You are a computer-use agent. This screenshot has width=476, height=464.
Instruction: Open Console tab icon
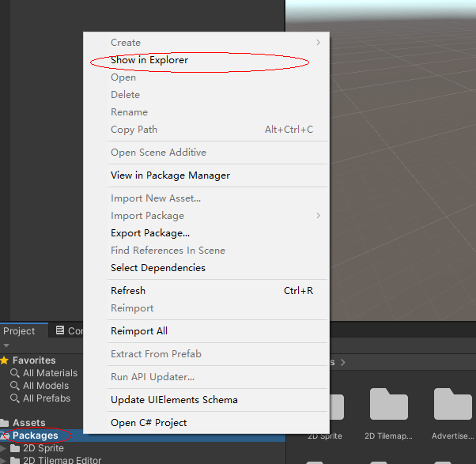[60, 330]
